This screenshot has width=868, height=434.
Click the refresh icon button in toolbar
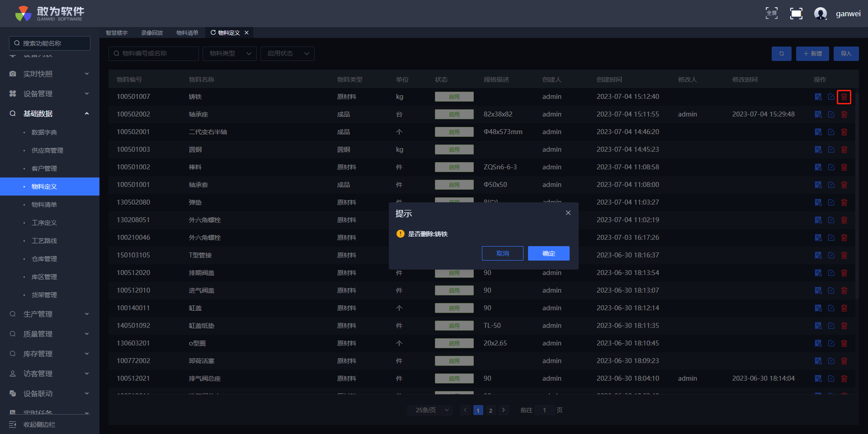(781, 54)
